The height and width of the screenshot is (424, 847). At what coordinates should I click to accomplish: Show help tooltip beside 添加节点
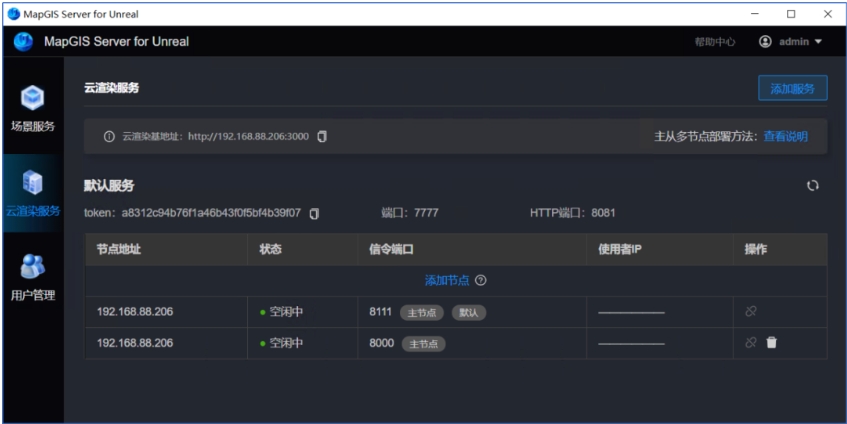click(x=481, y=281)
